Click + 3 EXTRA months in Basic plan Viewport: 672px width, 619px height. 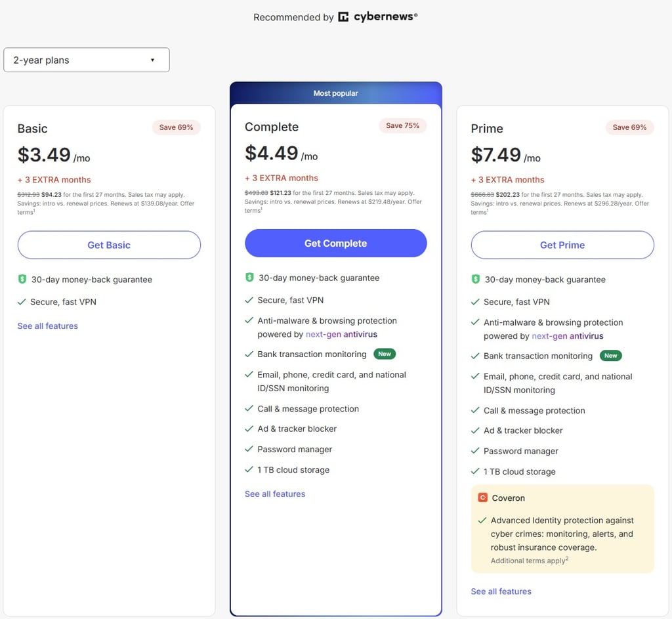(54, 180)
